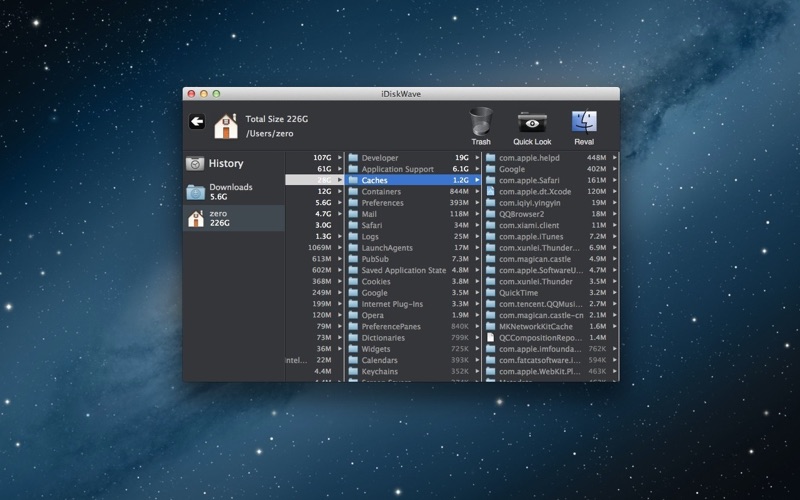This screenshot has height=500, width=800.
Task: Reveal the selected item in Finder
Action: pos(584,127)
